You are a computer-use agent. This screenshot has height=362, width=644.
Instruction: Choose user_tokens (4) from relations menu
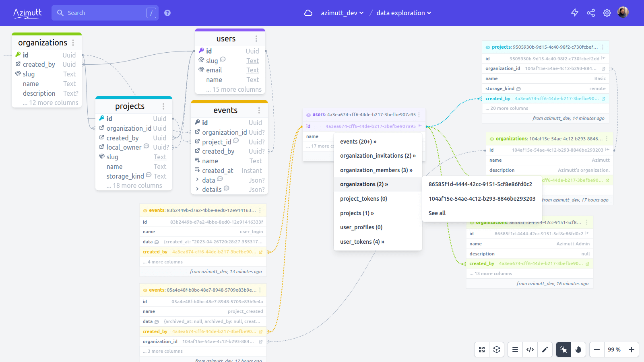pyautogui.click(x=362, y=242)
